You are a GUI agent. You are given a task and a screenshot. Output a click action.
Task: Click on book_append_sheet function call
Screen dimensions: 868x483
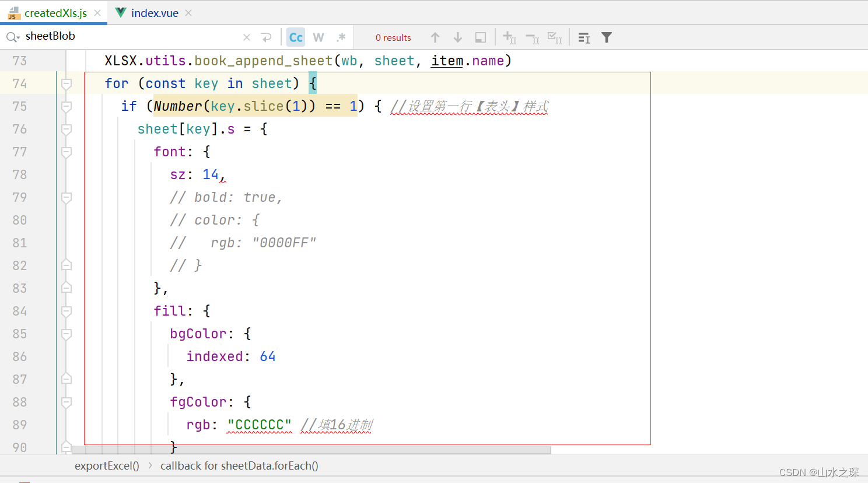pyautogui.click(x=263, y=61)
